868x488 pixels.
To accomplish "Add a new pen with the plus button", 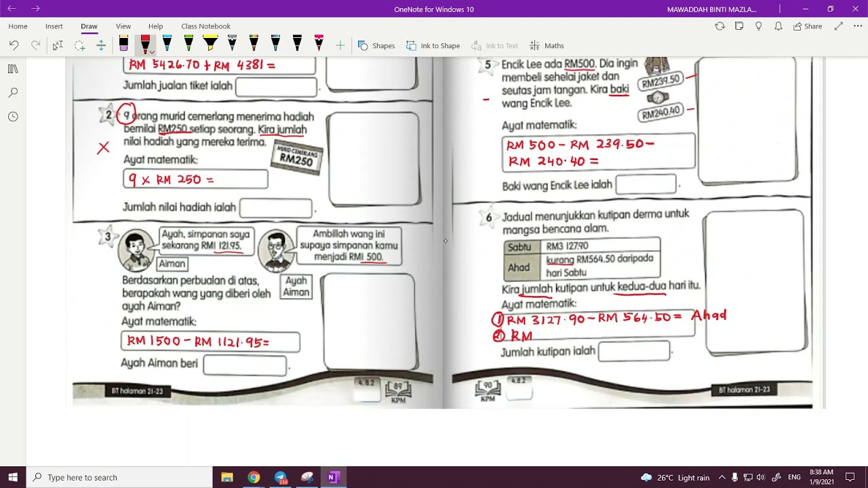I will click(340, 45).
